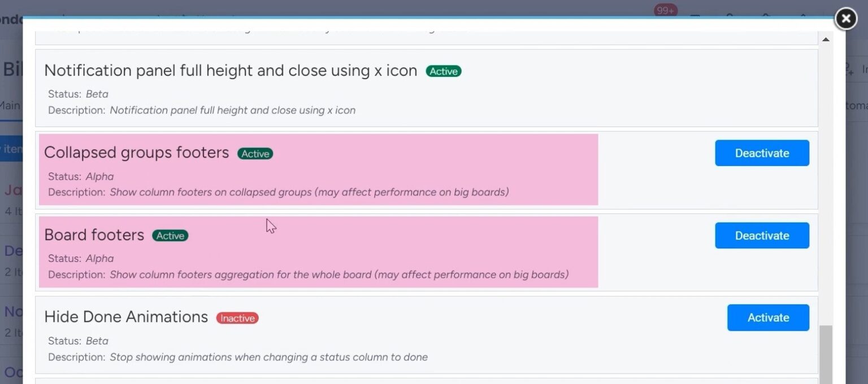Open the 99+ notifications badge
The width and height of the screenshot is (868, 384).
coord(665,9)
